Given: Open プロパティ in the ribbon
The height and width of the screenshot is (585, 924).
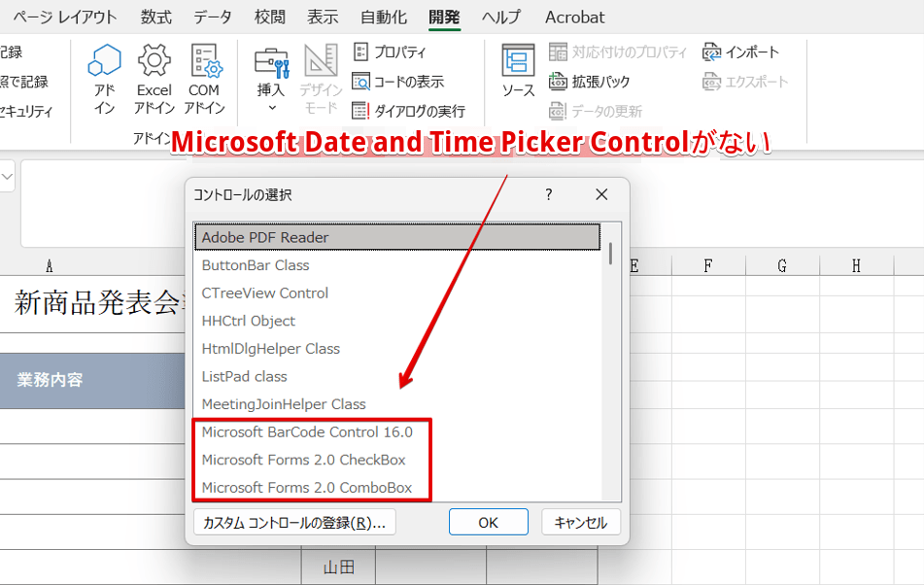Looking at the screenshot, I should pyautogui.click(x=390, y=52).
